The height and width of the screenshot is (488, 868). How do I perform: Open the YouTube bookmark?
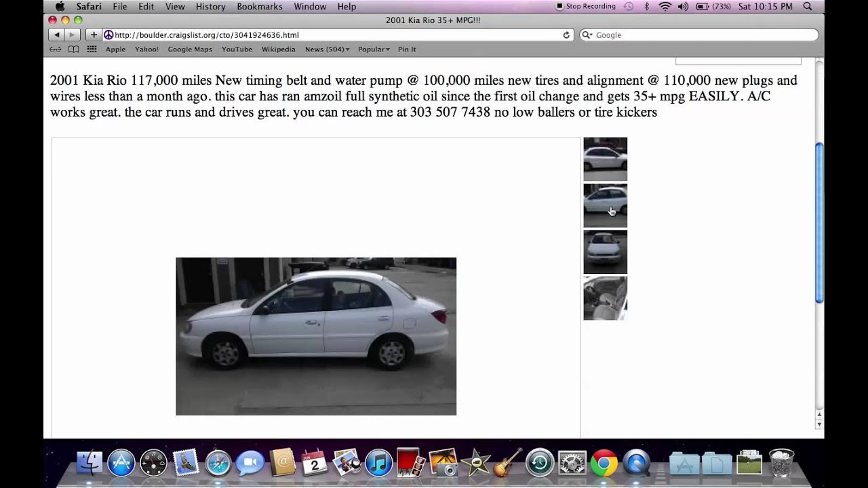click(x=237, y=49)
